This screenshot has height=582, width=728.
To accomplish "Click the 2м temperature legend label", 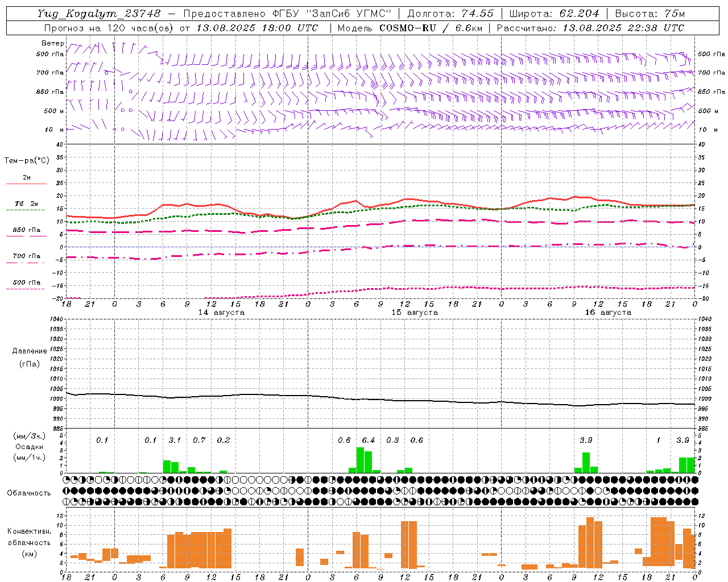I will coord(27,178).
